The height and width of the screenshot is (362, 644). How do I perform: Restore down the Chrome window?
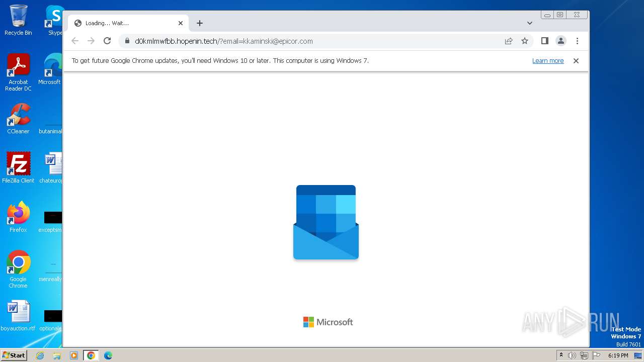(x=560, y=15)
